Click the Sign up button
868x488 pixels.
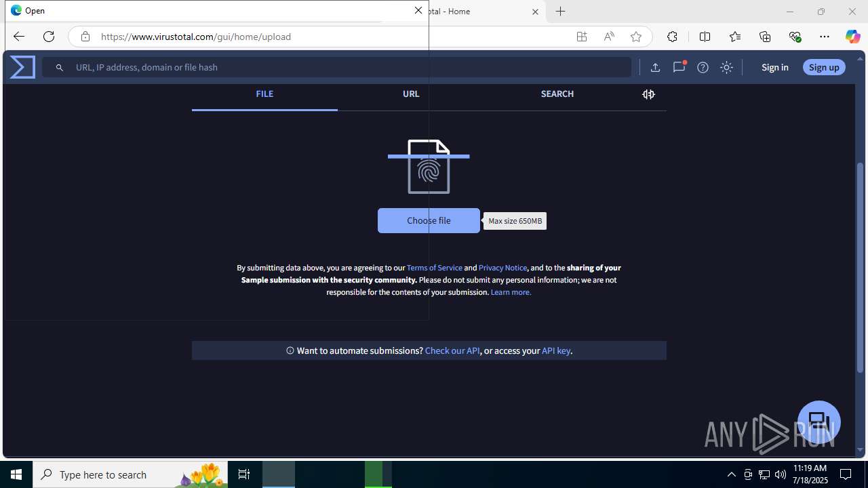824,67
